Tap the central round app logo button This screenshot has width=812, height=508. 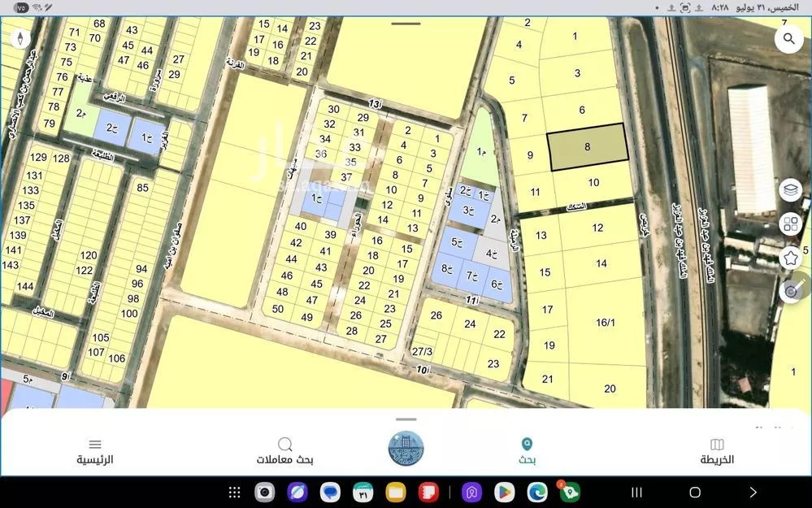coord(406,449)
